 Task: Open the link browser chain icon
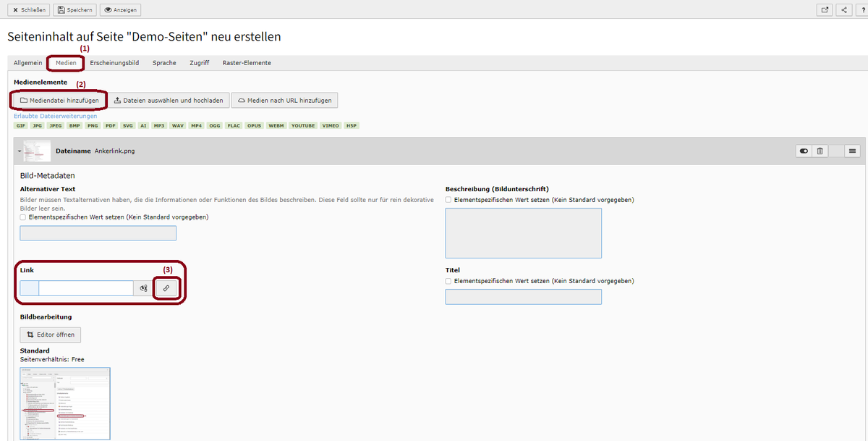(166, 288)
